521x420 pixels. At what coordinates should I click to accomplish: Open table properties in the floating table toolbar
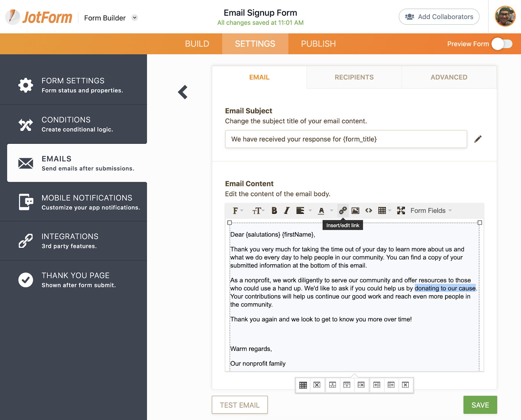[303, 385]
